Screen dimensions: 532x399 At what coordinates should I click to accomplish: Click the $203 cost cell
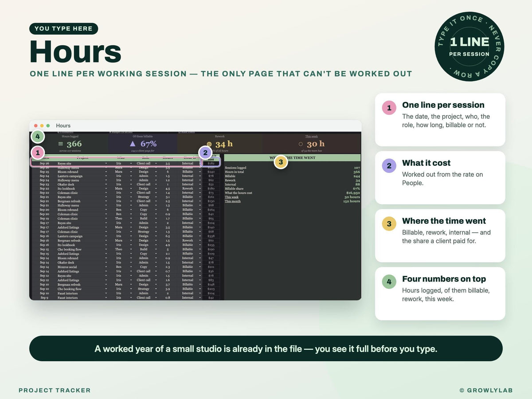pos(211,289)
